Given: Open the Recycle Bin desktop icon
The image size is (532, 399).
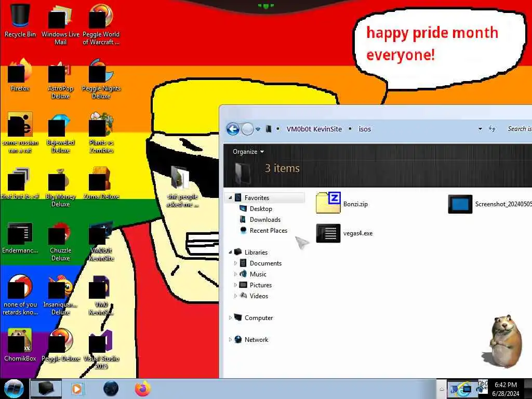Looking at the screenshot, I should coord(20,20).
